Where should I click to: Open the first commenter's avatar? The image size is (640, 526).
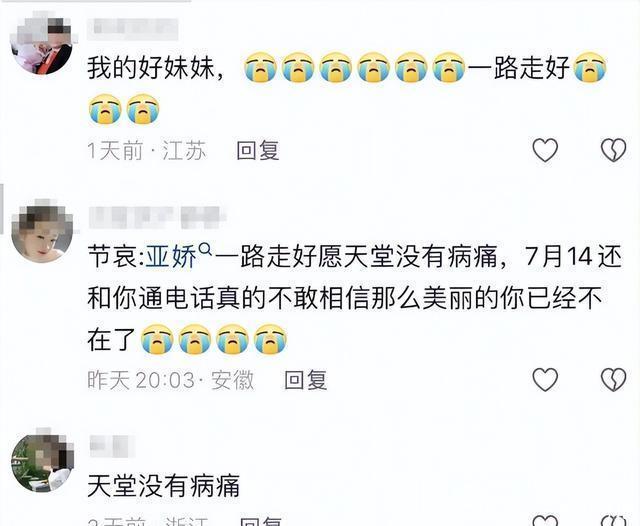[x=44, y=44]
